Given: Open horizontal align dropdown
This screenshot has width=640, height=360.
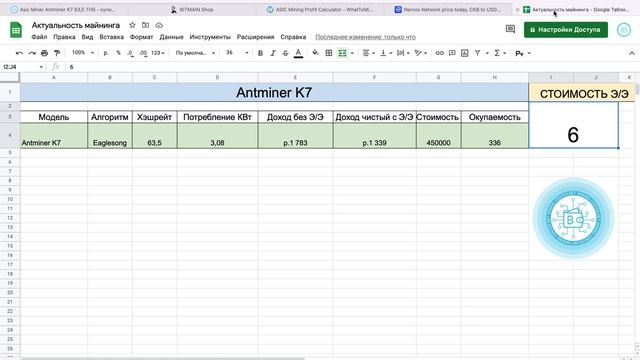Looking at the screenshot, I should point(368,53).
